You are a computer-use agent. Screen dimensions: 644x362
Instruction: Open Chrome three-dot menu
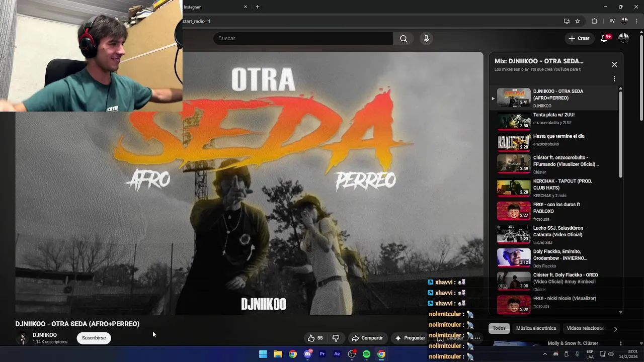point(637,21)
